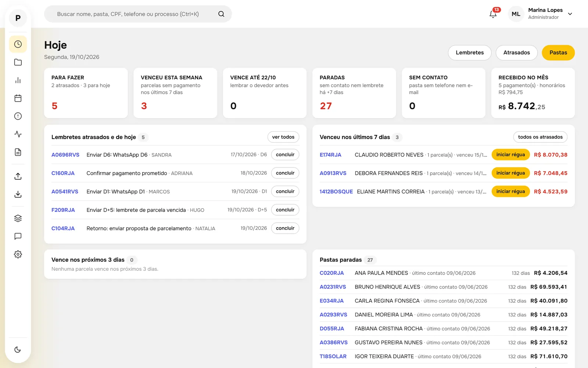The image size is (588, 368).
Task: Switch to the Lembretes tab
Action: 470,53
